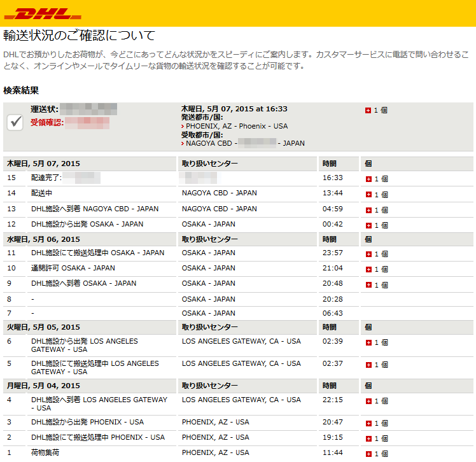Click 荷物集荷 status in row 1
Viewport: 476px width, 462px height.
click(x=45, y=452)
